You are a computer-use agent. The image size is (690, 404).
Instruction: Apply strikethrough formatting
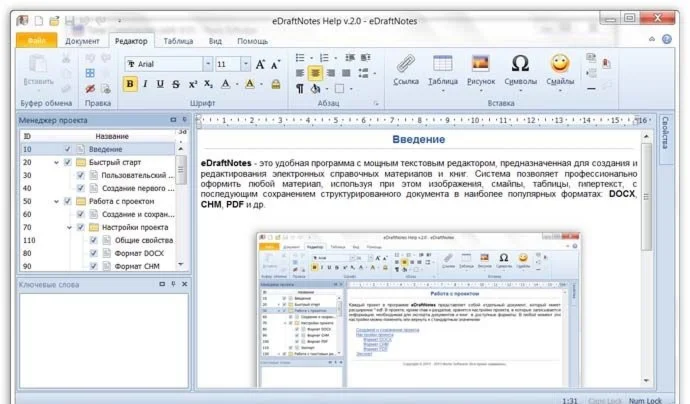pos(176,84)
